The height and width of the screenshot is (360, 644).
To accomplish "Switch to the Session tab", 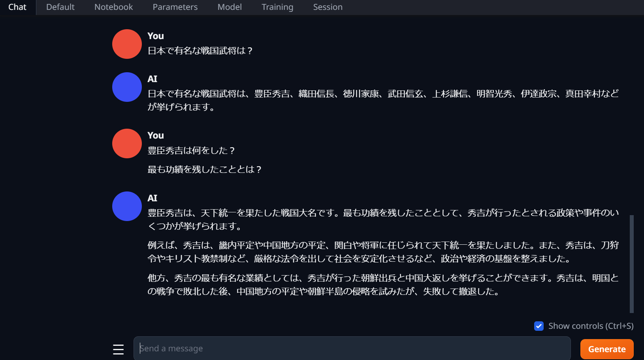I will tap(328, 7).
